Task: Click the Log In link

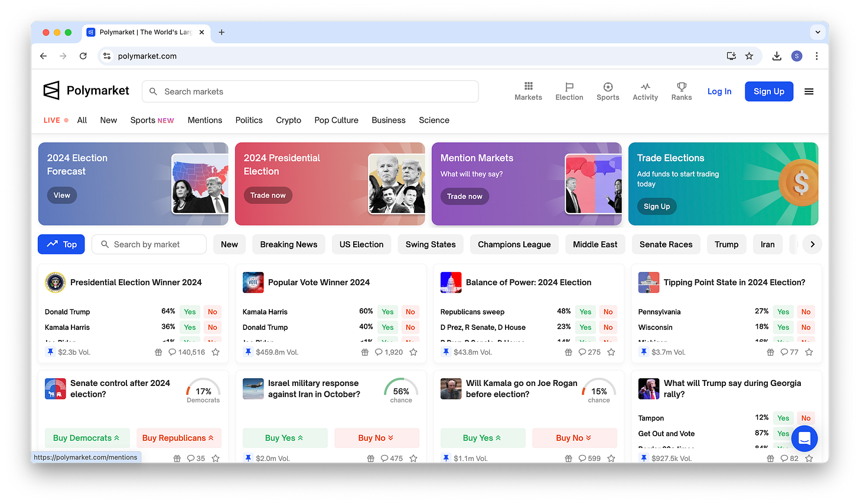Action: tap(719, 91)
